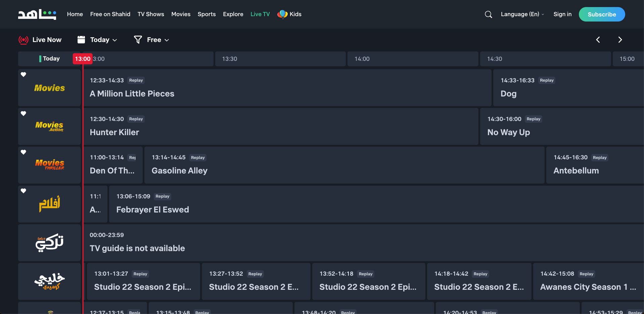This screenshot has width=644, height=314.
Task: Open the Sign in link
Action: [562, 14]
